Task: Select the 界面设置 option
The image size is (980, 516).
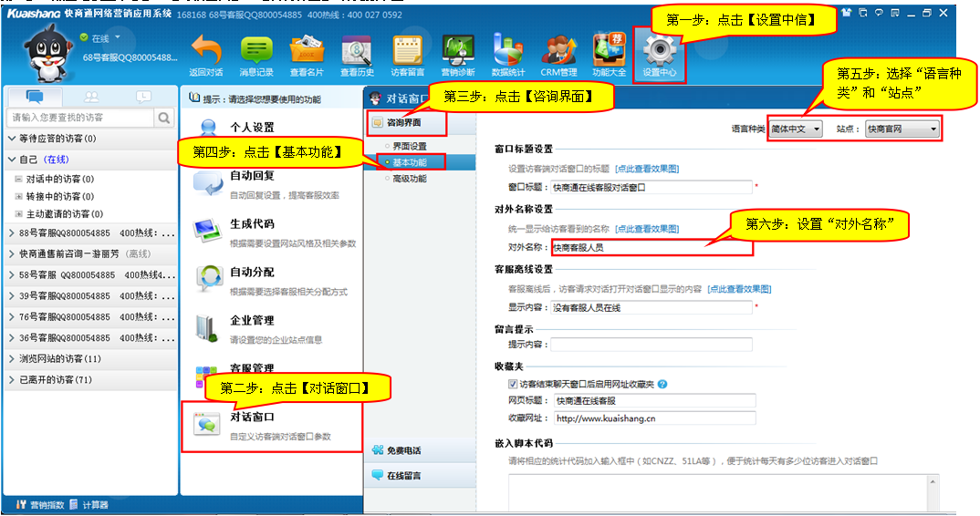Action: coord(409,146)
